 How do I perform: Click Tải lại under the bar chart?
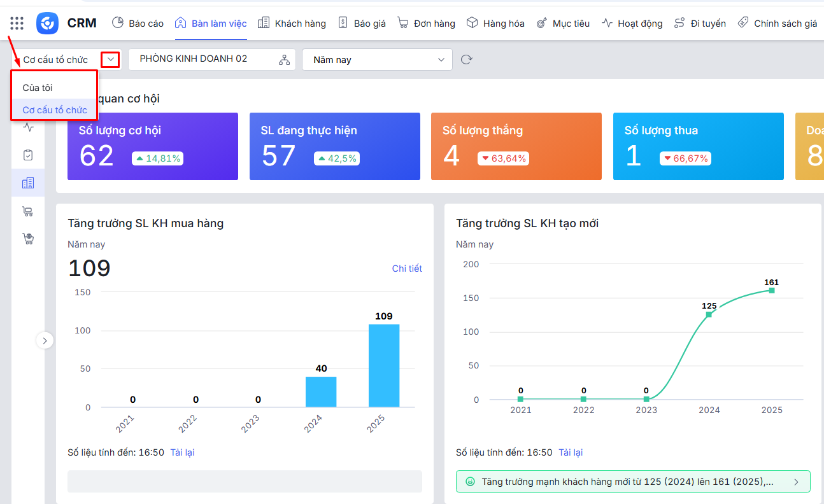coord(182,452)
